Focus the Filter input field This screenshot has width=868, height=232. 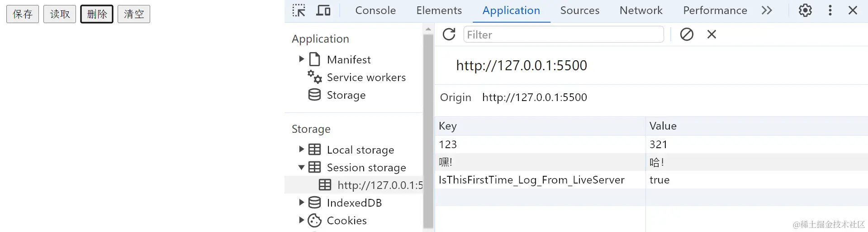coord(563,34)
